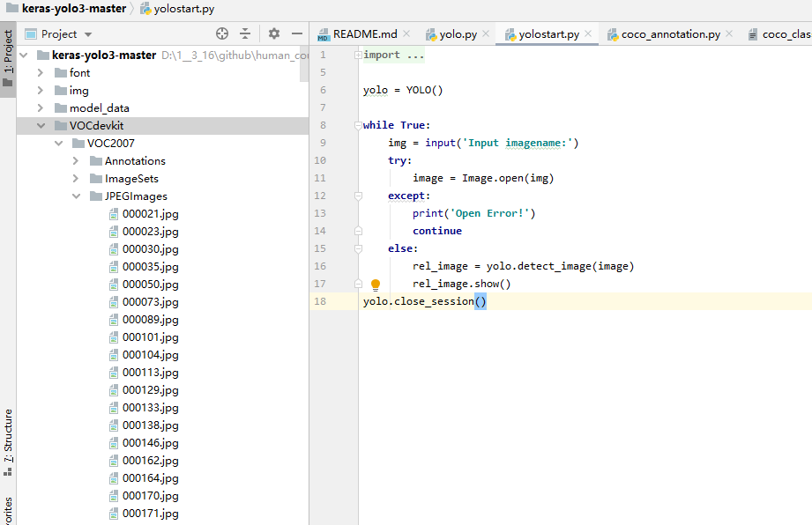Close the yolostart.py tab
This screenshot has width=812, height=525.
pyautogui.click(x=588, y=33)
